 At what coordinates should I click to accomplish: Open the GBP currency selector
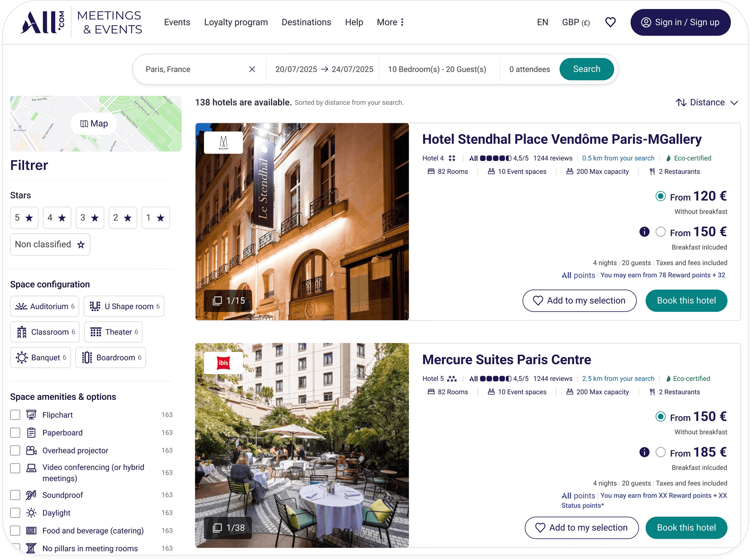(x=575, y=22)
